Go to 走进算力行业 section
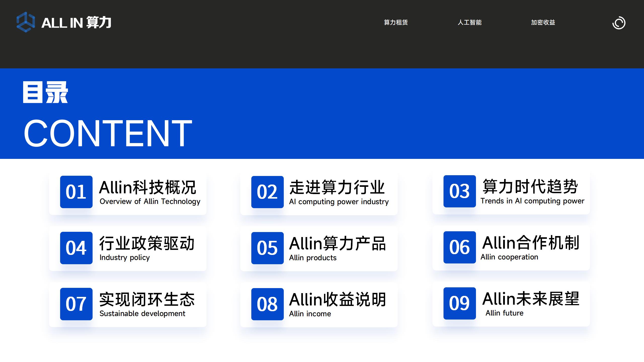 pos(337,188)
